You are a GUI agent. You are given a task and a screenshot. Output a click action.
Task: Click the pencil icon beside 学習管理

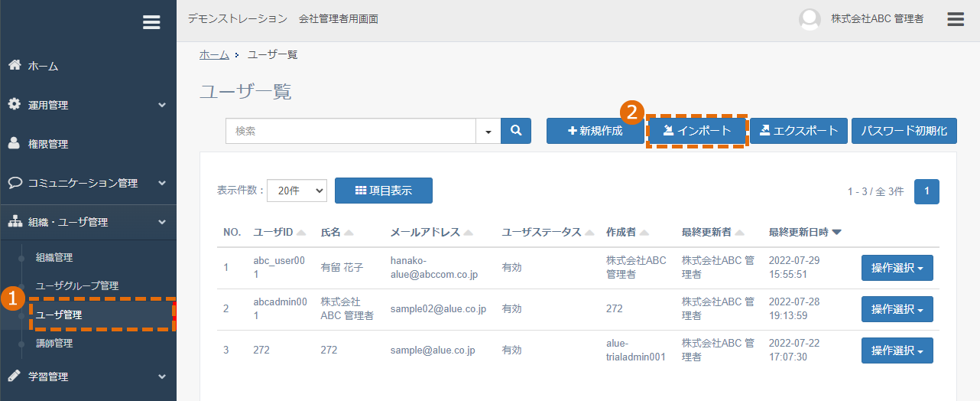click(x=15, y=376)
